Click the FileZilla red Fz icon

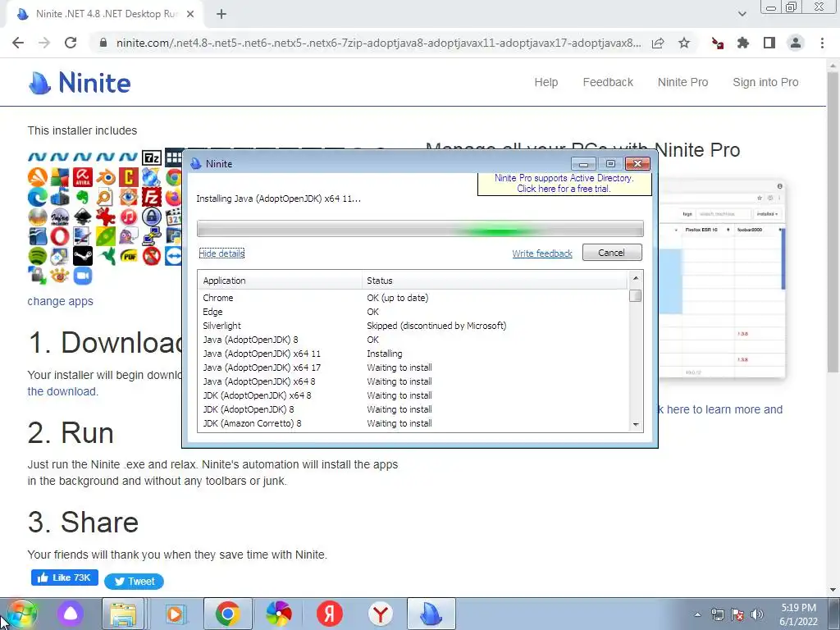pos(152,197)
